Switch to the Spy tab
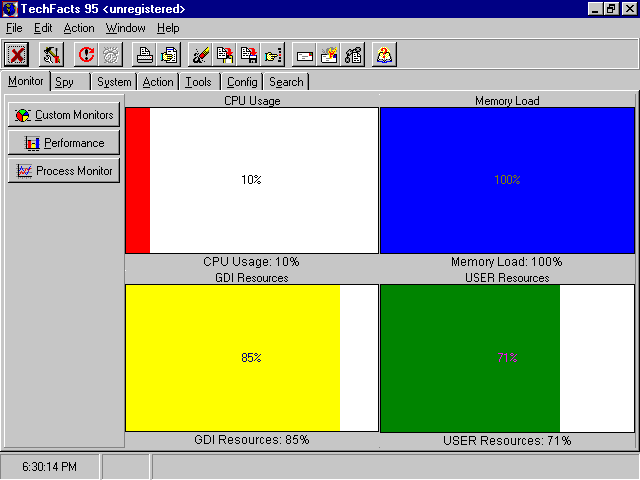 (x=64, y=82)
